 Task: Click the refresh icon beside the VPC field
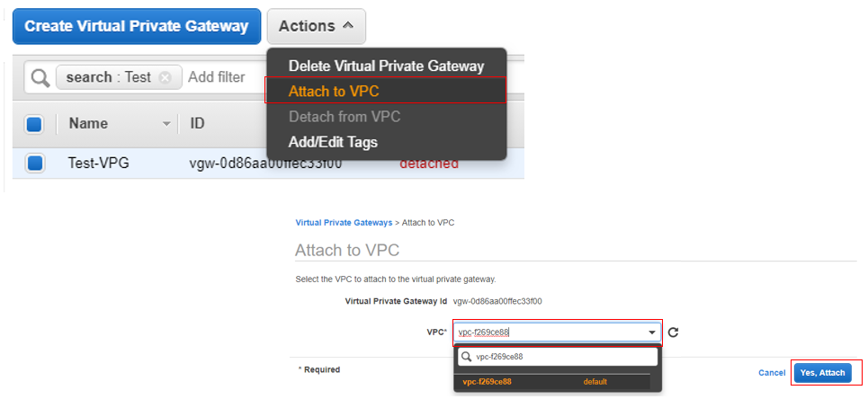(673, 332)
